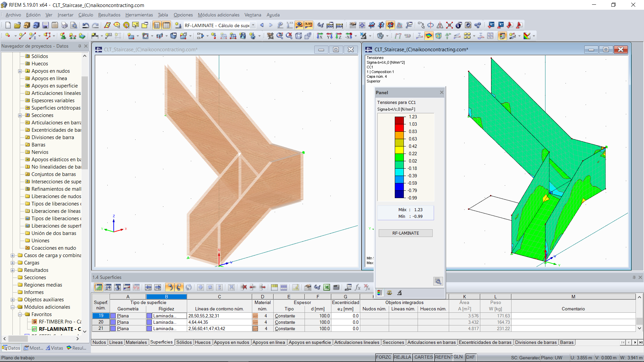
Task: Click the formula fx icon in table toolbar
Action: tap(358, 287)
